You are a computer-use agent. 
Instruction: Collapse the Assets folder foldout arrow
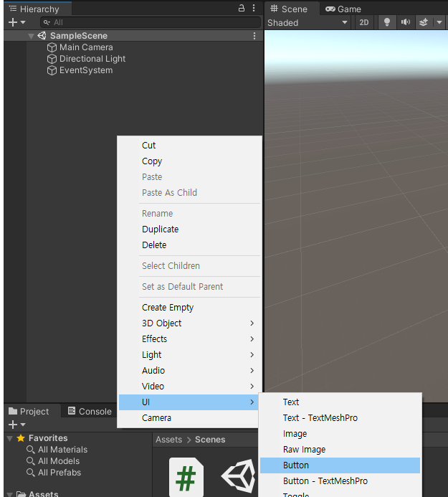(10, 494)
